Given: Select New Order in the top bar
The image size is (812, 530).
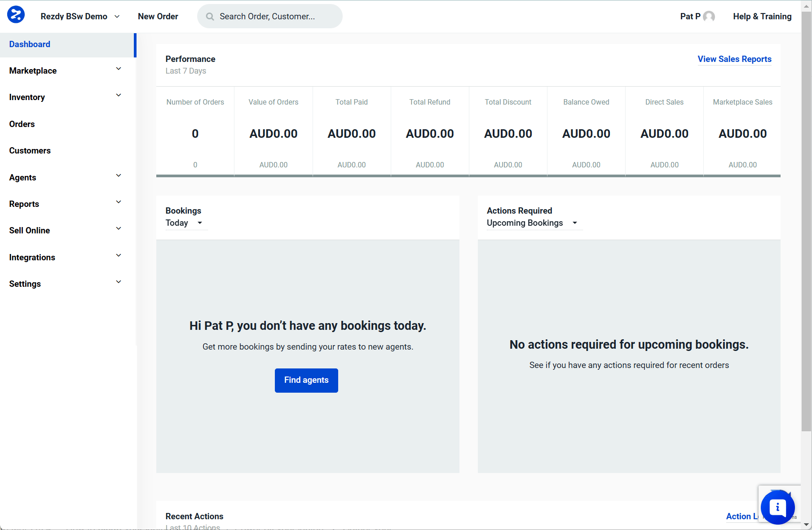Looking at the screenshot, I should [158, 16].
